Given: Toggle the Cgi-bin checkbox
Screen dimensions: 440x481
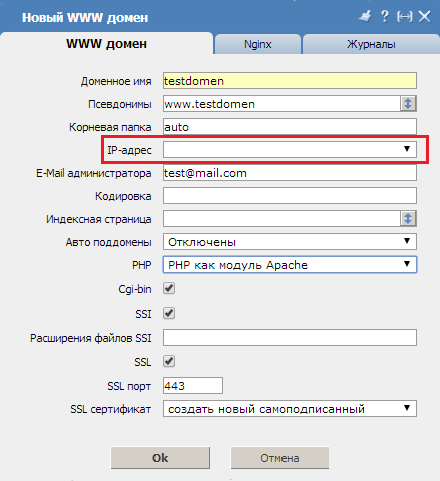Looking at the screenshot, I should click(x=169, y=288).
